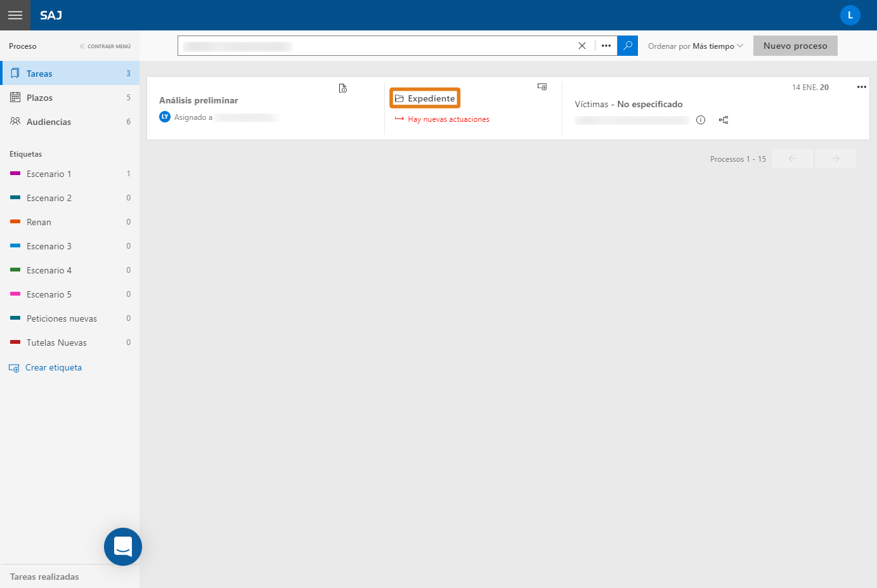Open the Expediente button

pyautogui.click(x=425, y=98)
